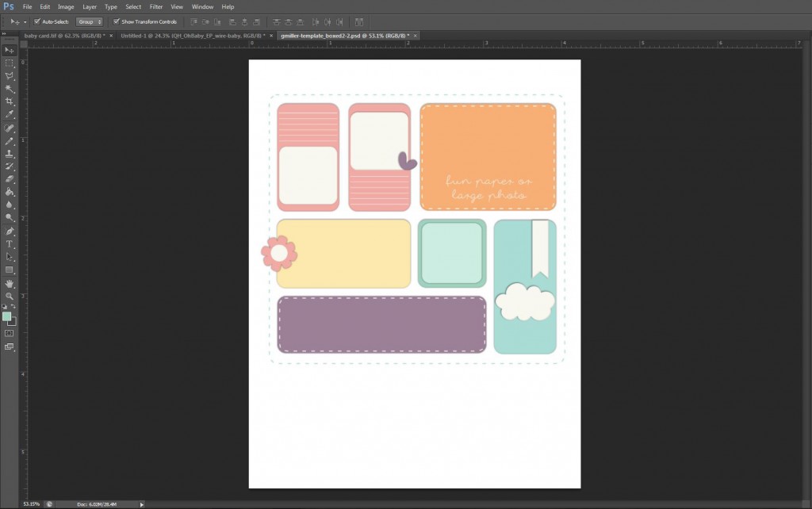
Task: Click Distribute Left Edges icon
Action: pos(316,21)
